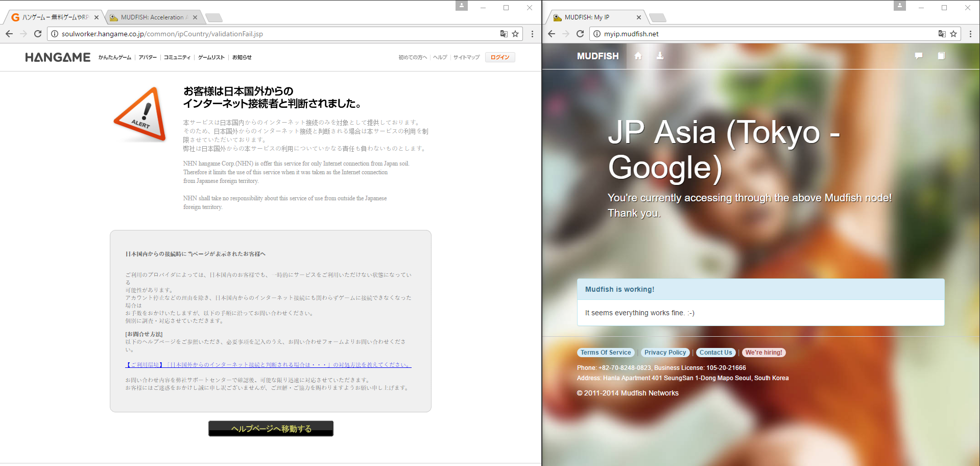Select the MUDFISH: My IP tab

click(x=596, y=17)
